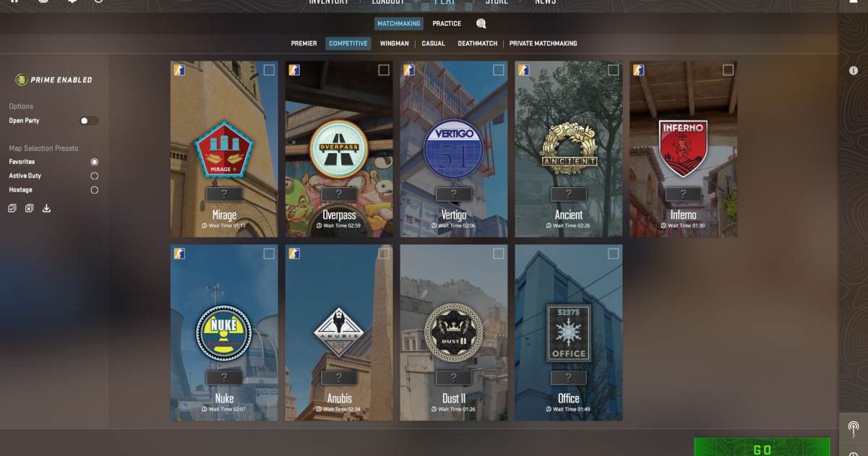Check the Ancient map checkbox
This screenshot has width=868, height=456.
(614, 70)
